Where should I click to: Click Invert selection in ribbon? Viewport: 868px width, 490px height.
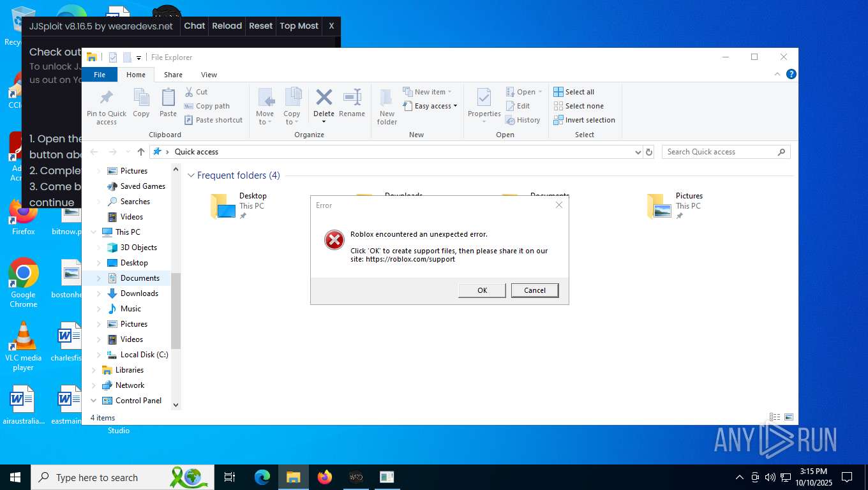(x=584, y=120)
